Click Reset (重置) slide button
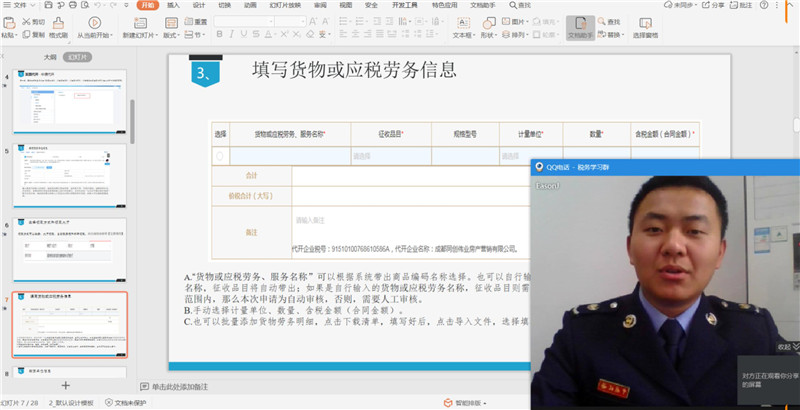This screenshot has width=800, height=410. (x=196, y=22)
